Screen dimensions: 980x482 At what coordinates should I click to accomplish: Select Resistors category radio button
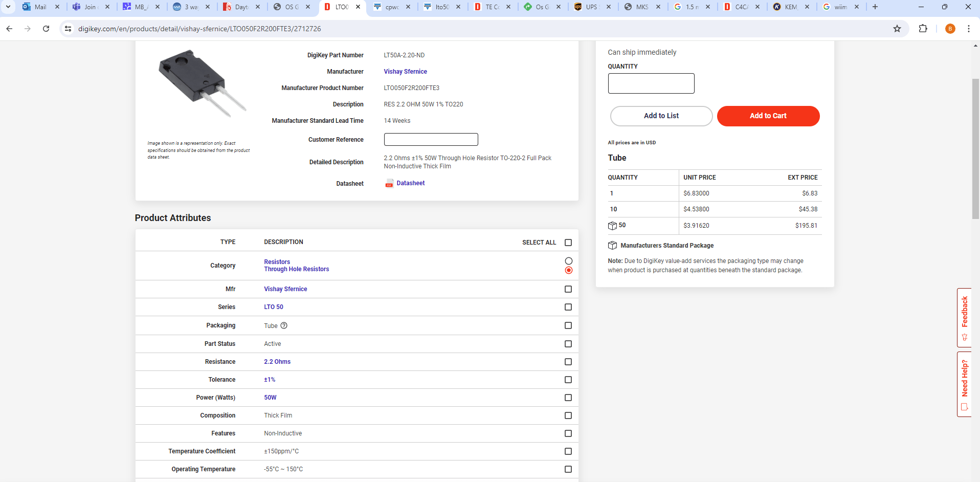tap(568, 261)
